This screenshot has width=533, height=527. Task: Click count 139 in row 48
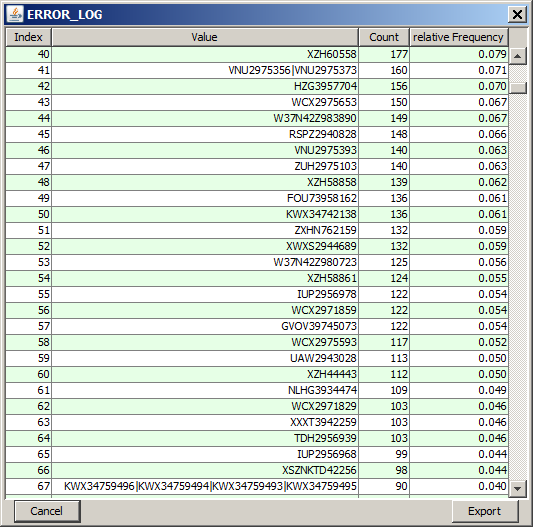click(384, 182)
